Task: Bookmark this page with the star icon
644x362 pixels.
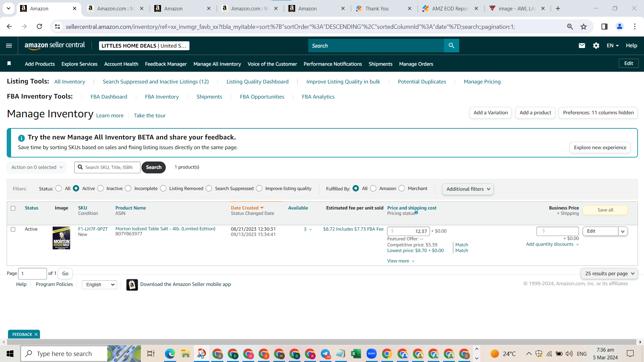Action: pos(584,26)
